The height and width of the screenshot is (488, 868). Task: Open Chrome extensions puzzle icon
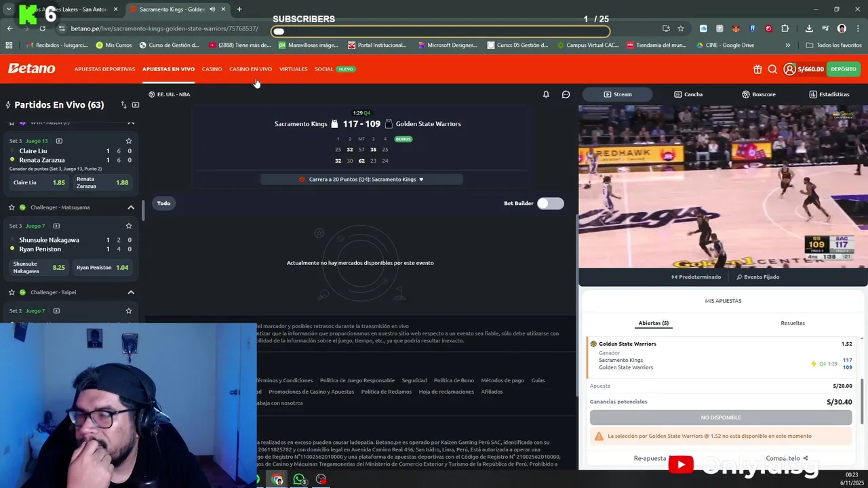coord(785,28)
